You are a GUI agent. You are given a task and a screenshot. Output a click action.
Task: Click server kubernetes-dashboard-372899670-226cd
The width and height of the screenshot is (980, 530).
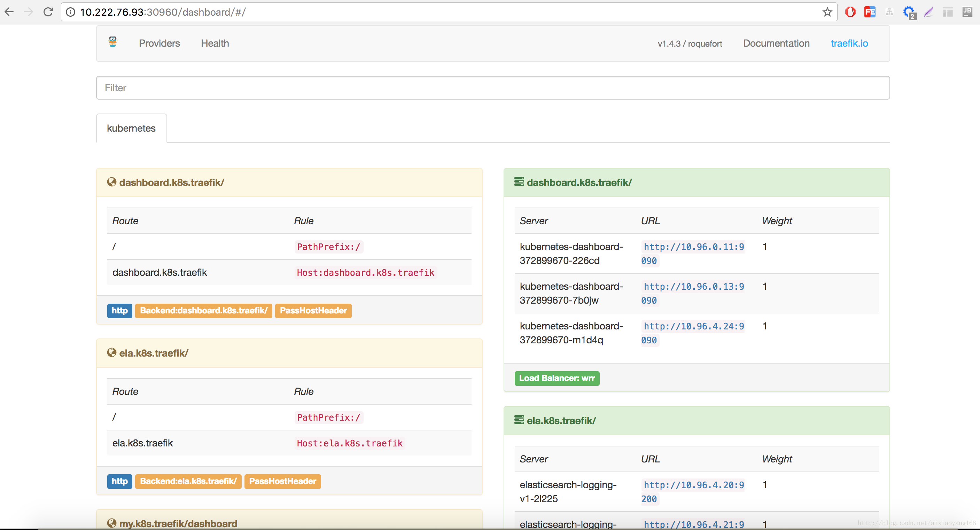tap(571, 254)
